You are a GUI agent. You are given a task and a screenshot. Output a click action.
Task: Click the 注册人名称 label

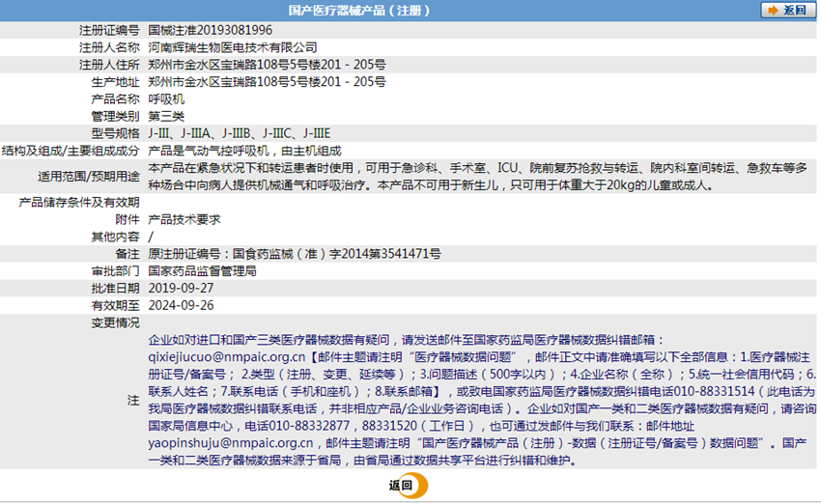tap(109, 47)
